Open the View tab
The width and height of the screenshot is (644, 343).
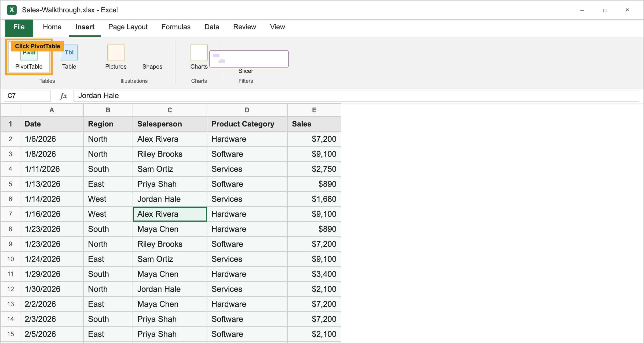(x=277, y=27)
